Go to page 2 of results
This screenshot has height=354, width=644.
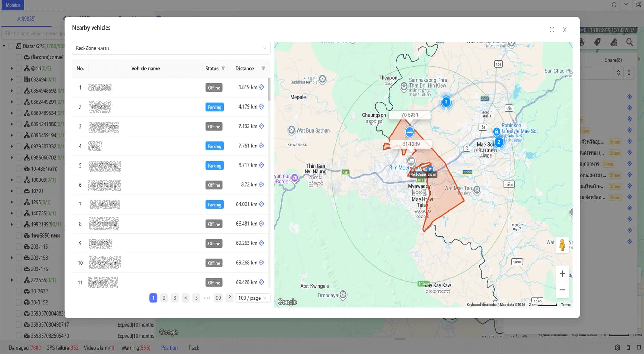(x=164, y=298)
